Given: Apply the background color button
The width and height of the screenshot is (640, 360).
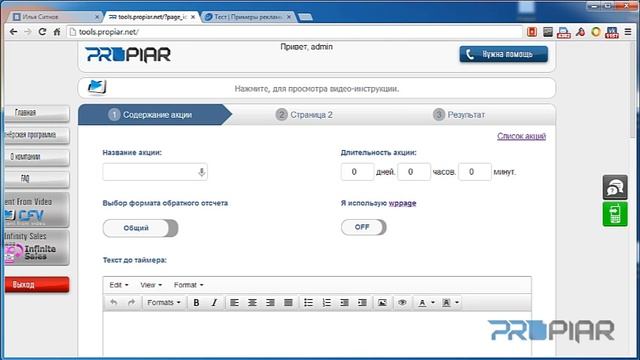Looking at the screenshot, I should 446,302.
